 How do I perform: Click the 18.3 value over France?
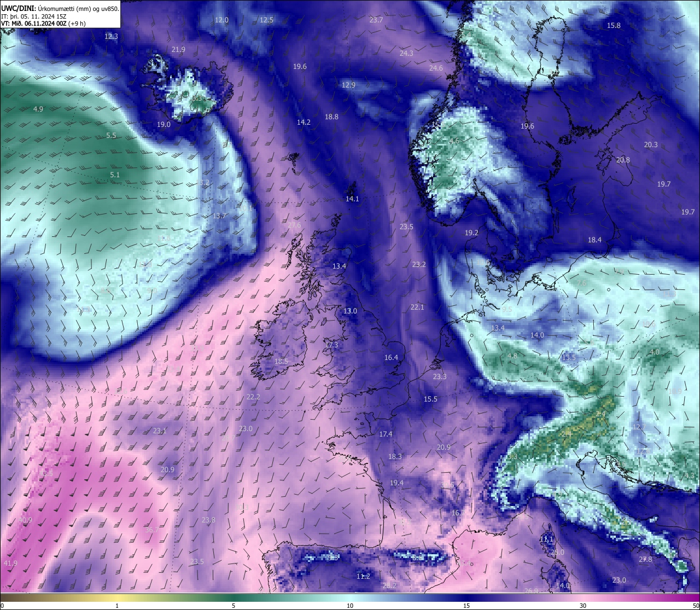point(395,456)
